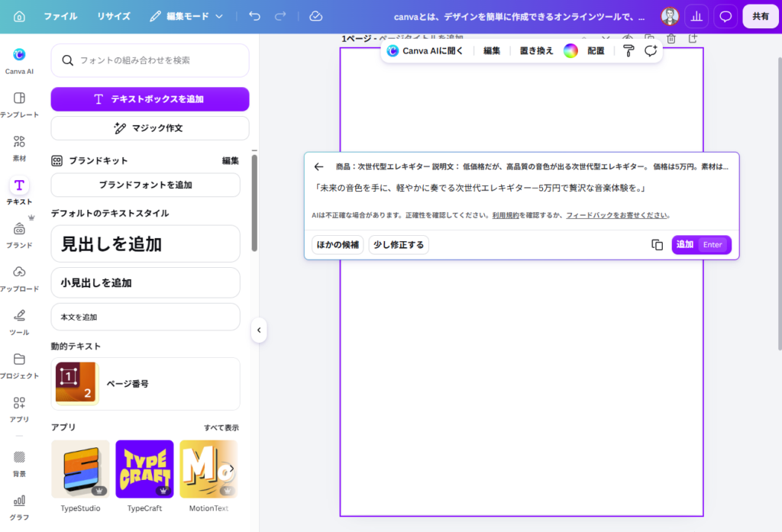This screenshot has width=782, height=532.
Task: Add a heading with 見出しを追加
Action: pyautogui.click(x=145, y=243)
